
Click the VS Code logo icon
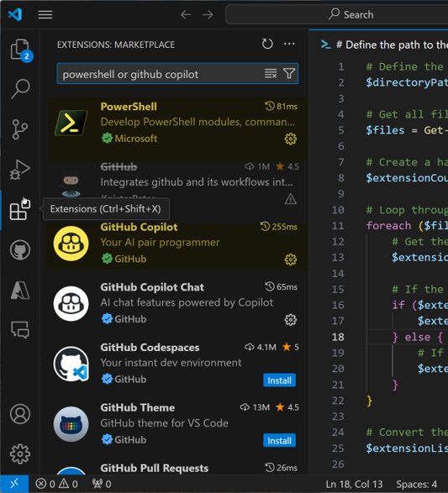coord(15,14)
